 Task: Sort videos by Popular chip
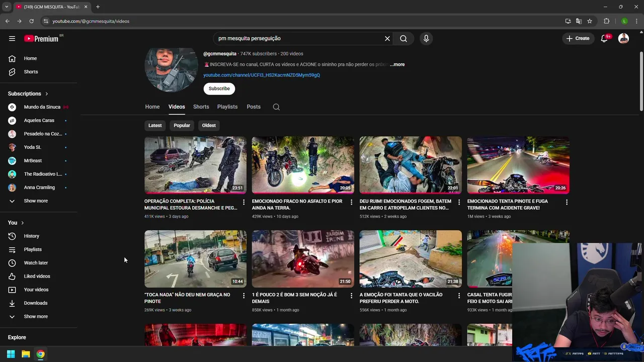click(182, 125)
